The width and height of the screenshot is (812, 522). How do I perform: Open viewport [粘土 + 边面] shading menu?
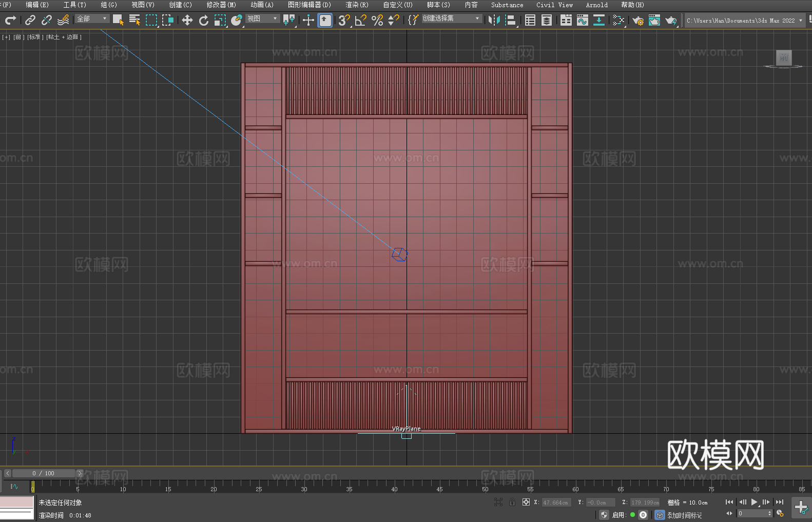(x=64, y=37)
